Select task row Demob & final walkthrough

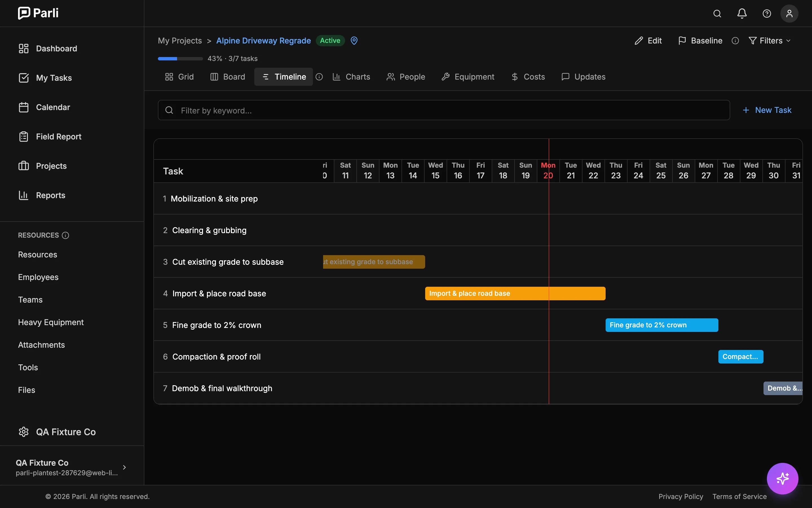coord(478,388)
